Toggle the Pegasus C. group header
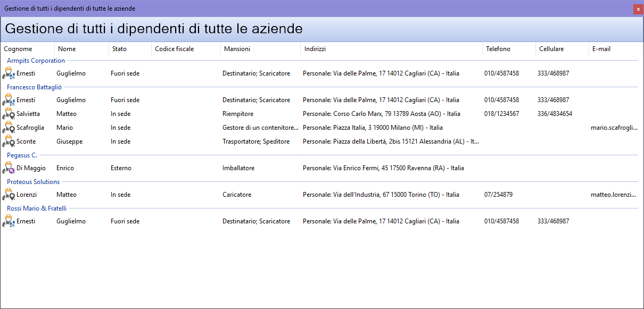The image size is (644, 309). (x=22, y=155)
